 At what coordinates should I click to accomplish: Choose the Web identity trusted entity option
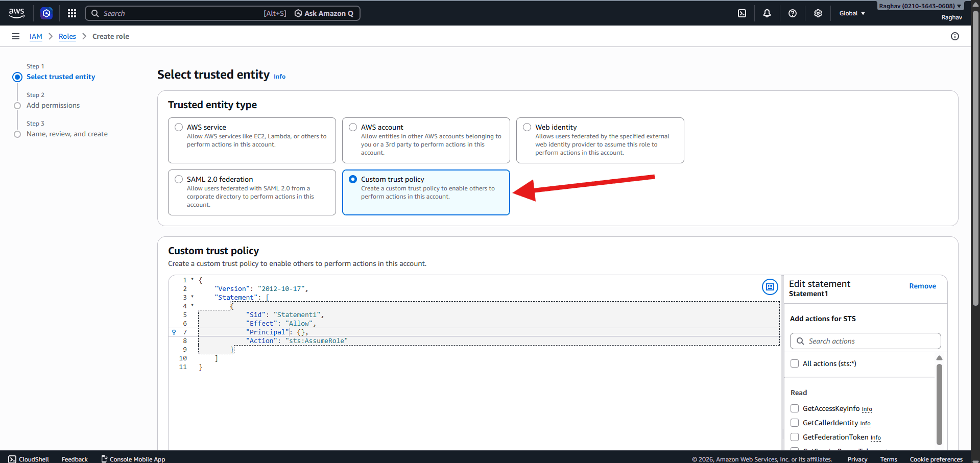pos(527,127)
